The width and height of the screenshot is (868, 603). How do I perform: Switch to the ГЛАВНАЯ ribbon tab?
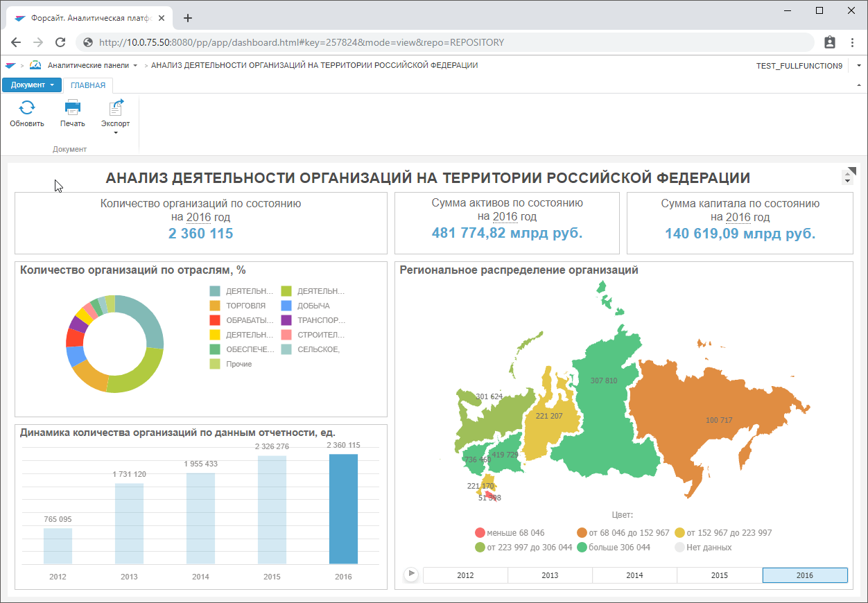(88, 85)
